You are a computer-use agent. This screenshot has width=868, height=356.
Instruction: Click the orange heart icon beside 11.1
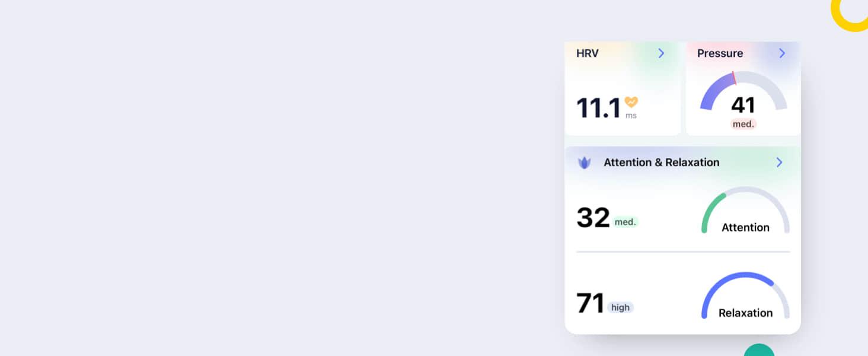click(x=631, y=102)
